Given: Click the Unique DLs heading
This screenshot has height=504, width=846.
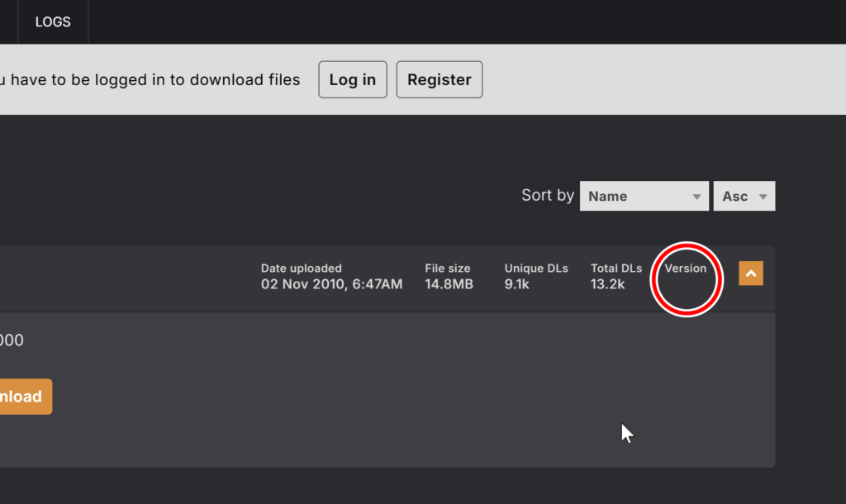Looking at the screenshot, I should pos(535,269).
